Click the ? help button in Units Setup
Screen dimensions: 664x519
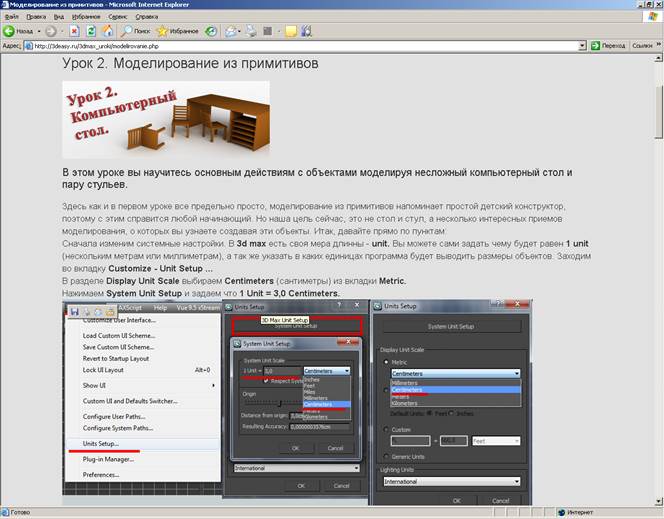point(339,305)
